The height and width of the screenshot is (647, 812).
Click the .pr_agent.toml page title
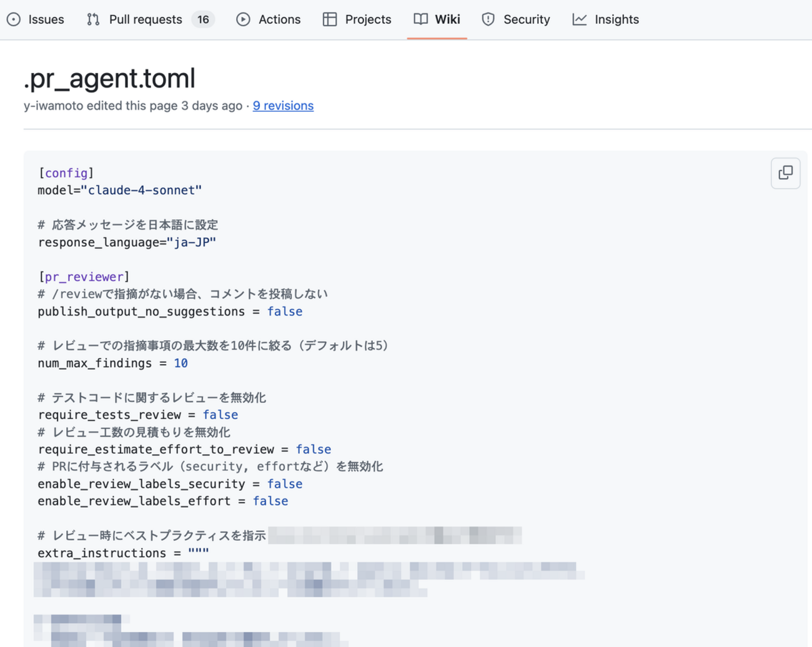pos(109,78)
